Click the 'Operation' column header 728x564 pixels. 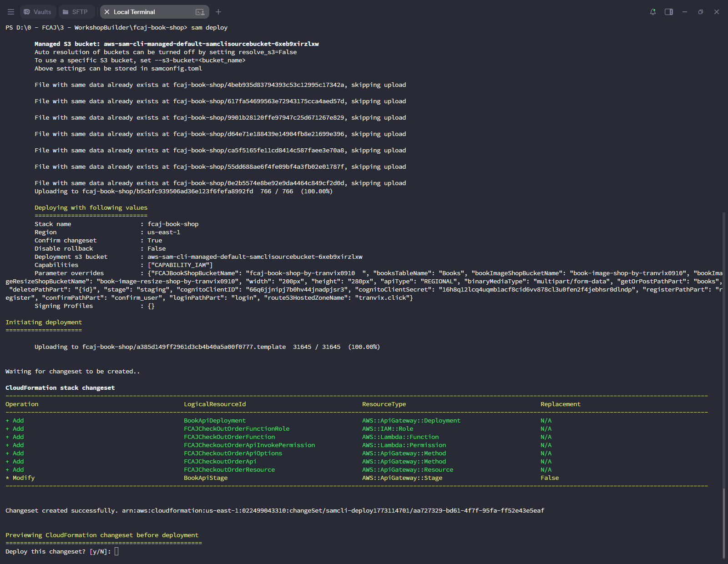click(x=22, y=404)
